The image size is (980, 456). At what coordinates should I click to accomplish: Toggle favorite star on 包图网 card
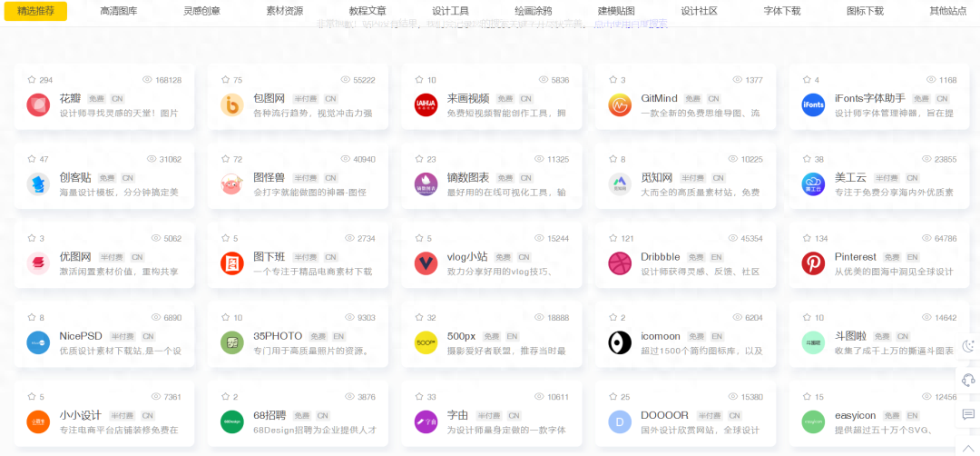(x=225, y=80)
